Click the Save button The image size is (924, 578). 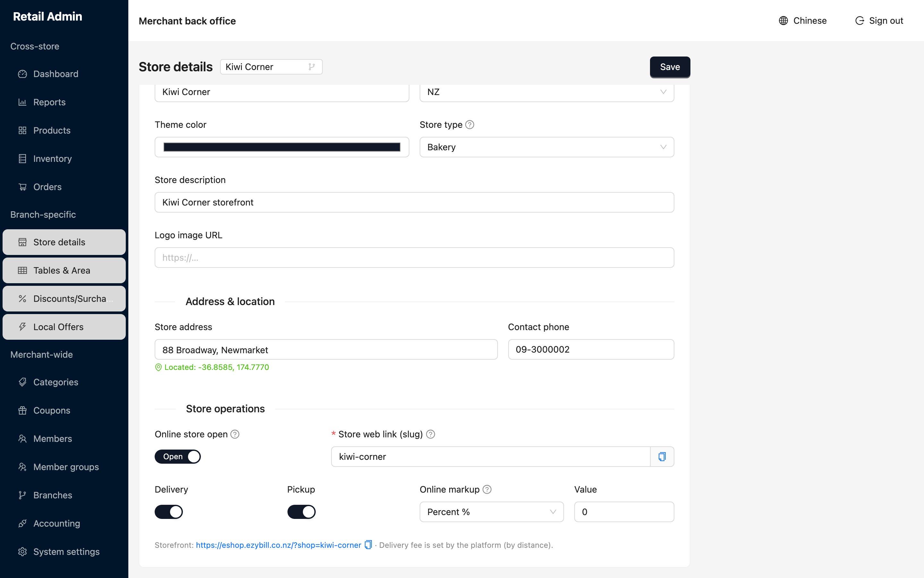[x=670, y=67]
